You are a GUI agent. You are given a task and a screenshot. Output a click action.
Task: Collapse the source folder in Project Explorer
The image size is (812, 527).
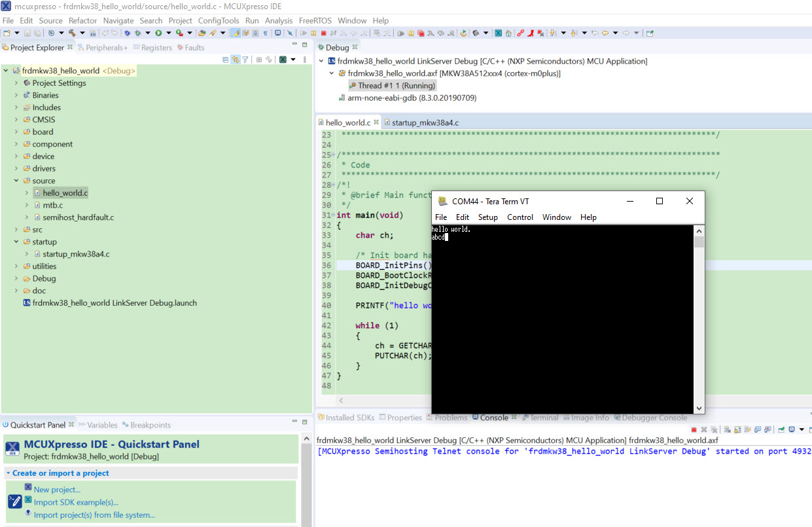(16, 181)
